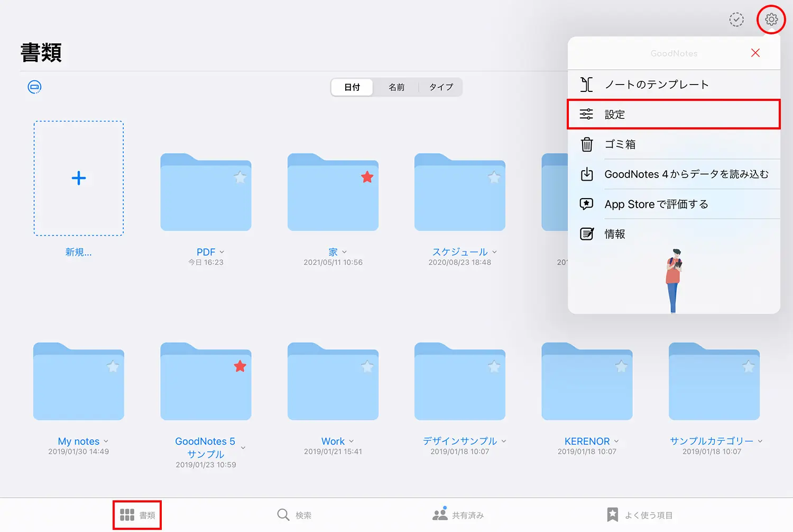
Task: Open the デザインサンプル folder thumbnail
Action: pos(460,381)
